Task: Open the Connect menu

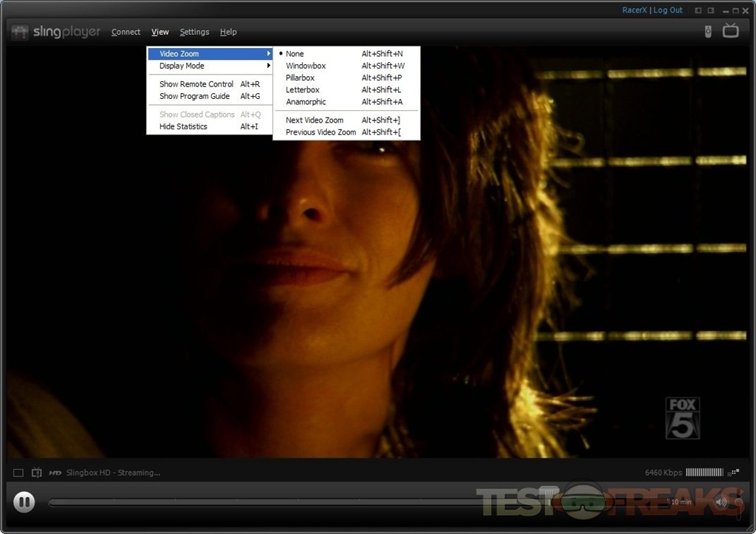Action: tap(126, 32)
